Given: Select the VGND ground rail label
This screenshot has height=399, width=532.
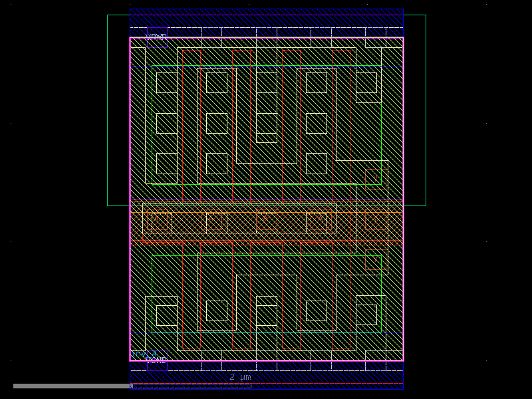Looking at the screenshot, I should [157, 360].
